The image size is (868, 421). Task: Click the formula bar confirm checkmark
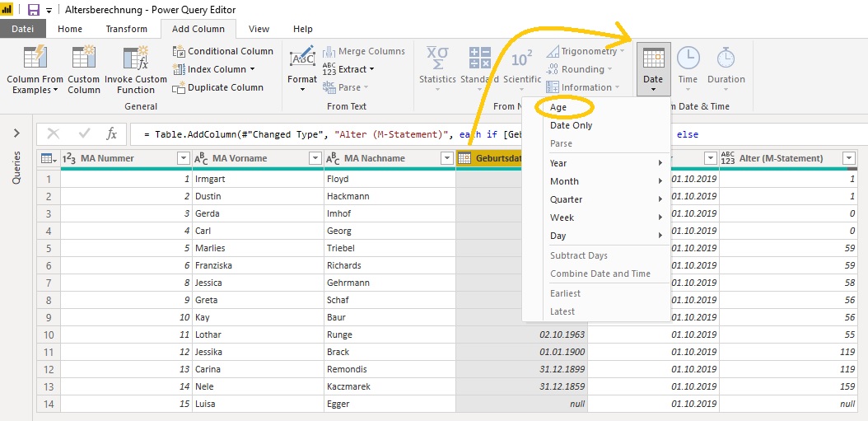click(x=85, y=133)
